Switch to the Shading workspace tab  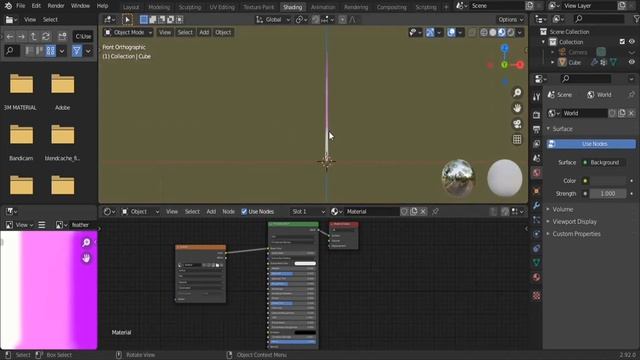(x=293, y=7)
